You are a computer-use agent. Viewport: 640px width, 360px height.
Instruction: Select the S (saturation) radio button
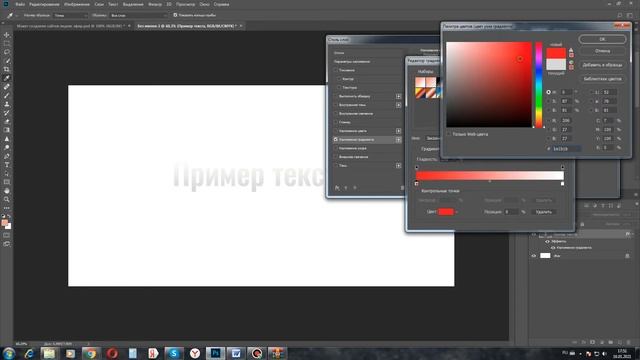(548, 101)
